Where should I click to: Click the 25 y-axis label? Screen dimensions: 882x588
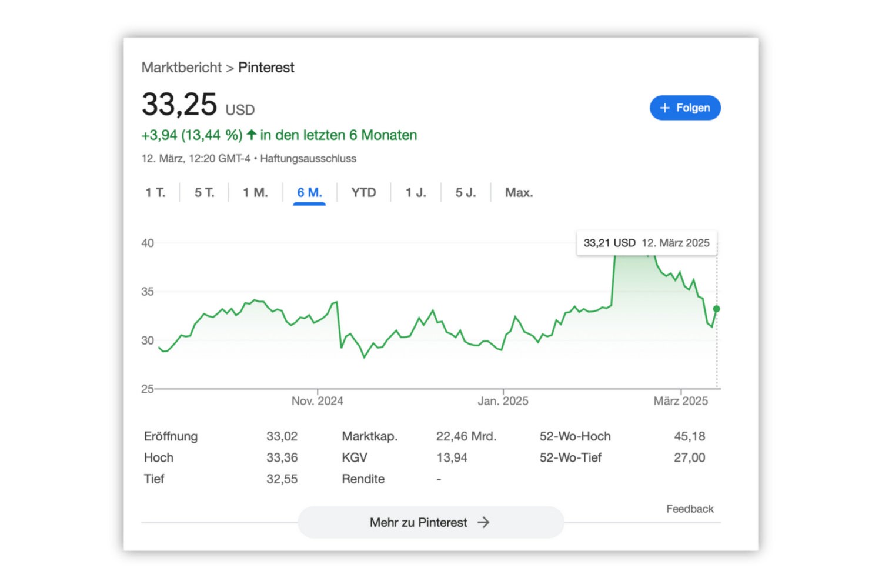[x=148, y=389]
